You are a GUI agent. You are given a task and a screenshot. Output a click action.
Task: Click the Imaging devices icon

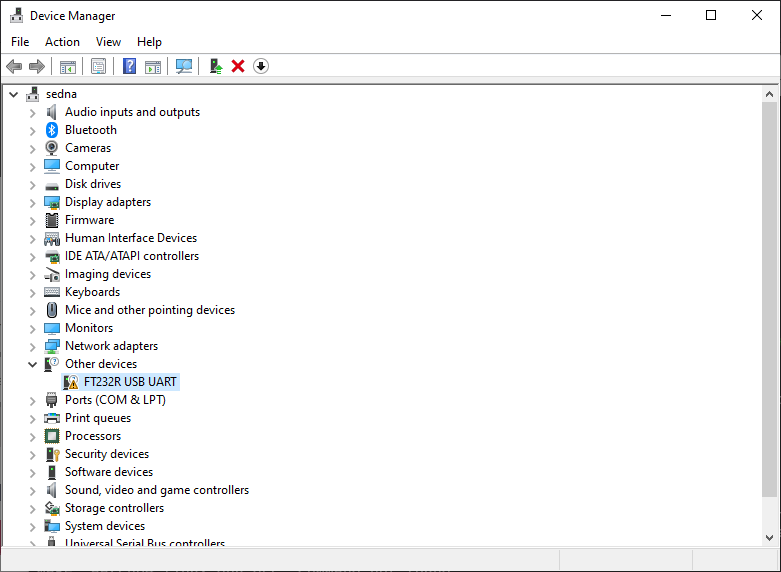click(52, 274)
